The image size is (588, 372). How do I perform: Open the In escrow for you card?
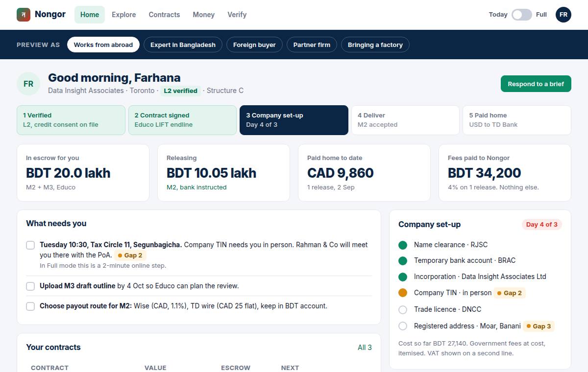[x=83, y=173]
